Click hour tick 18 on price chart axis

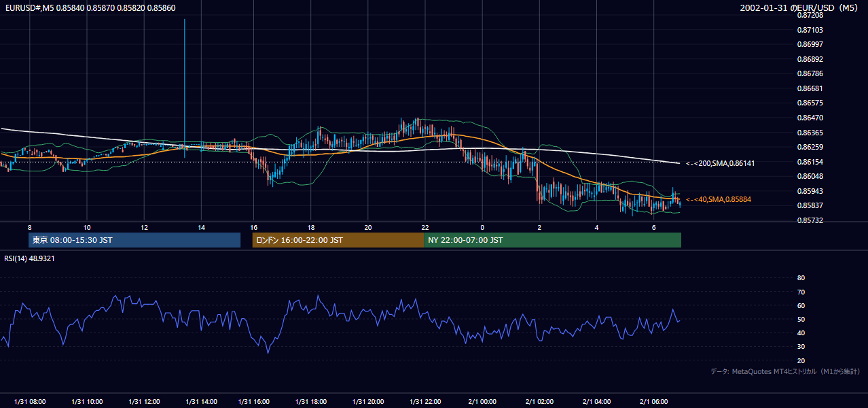(x=310, y=227)
